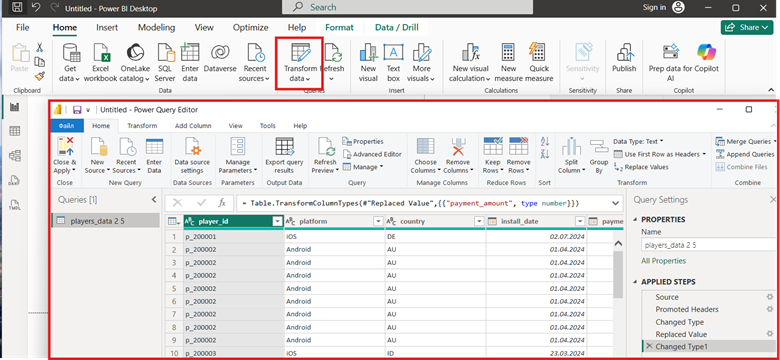Viewport: 780px width, 360px height.
Task: Collapse PROPERTIES section
Action: tap(636, 220)
